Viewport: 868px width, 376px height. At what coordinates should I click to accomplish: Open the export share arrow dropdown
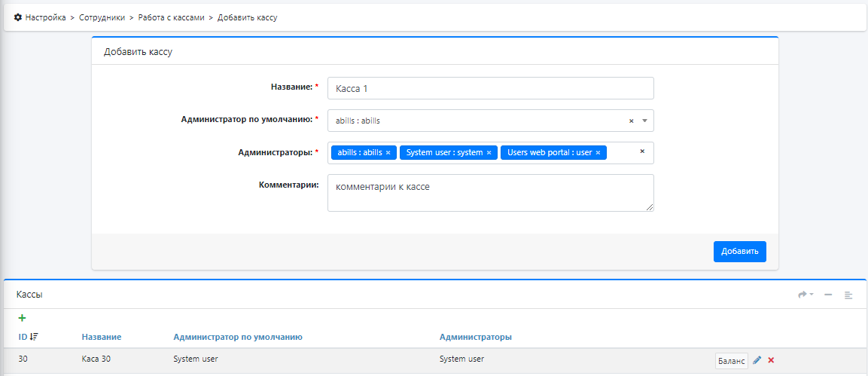pos(806,295)
